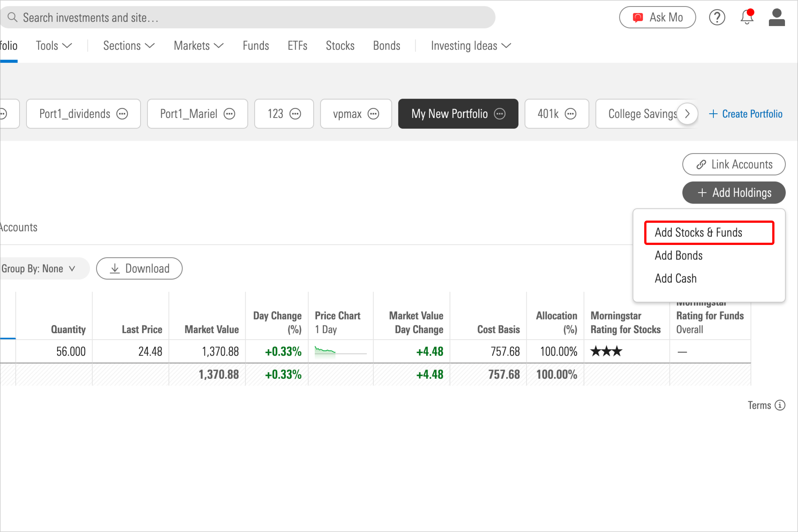
Task: Click Create Portfolio link
Action: coord(745,114)
